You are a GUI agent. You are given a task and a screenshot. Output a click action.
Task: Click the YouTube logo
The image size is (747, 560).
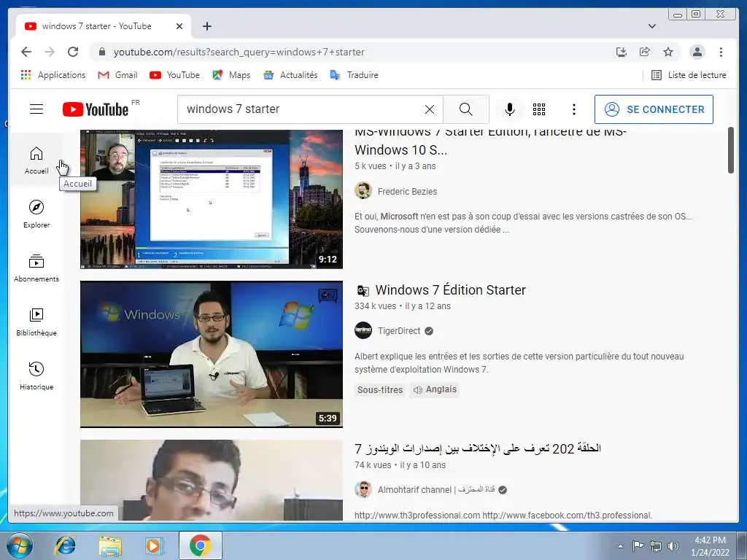click(x=96, y=109)
